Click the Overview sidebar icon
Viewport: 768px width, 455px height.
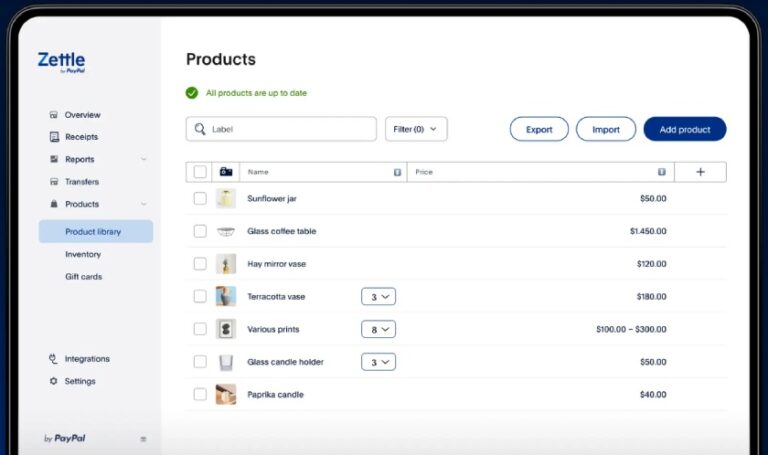[x=54, y=115]
